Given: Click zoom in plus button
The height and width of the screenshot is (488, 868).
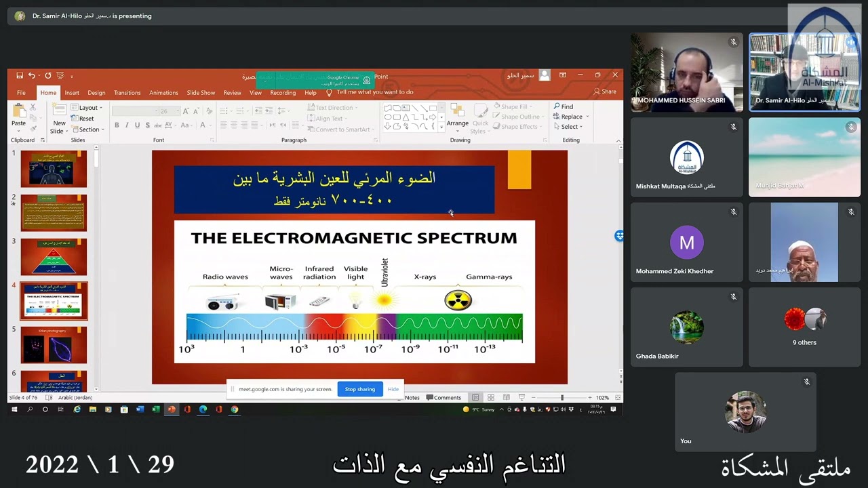Looking at the screenshot, I should pos(589,398).
